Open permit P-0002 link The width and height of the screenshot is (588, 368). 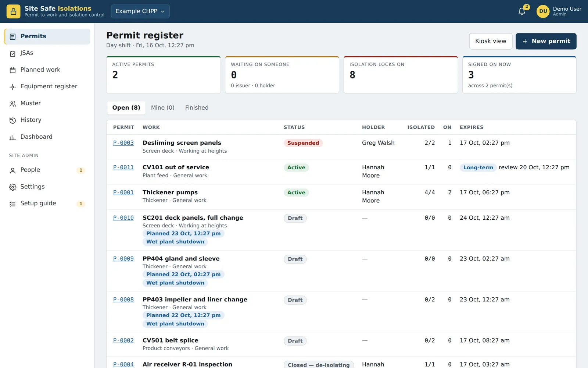pyautogui.click(x=123, y=340)
